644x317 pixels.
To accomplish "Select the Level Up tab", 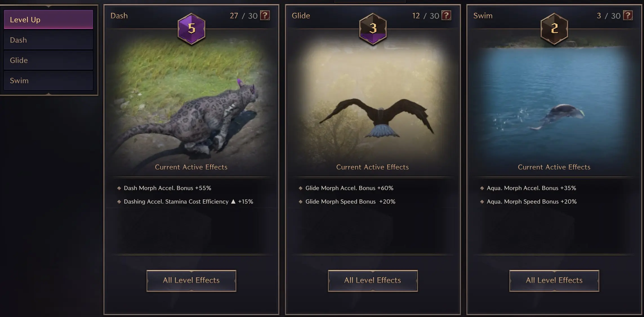I will click(x=48, y=20).
